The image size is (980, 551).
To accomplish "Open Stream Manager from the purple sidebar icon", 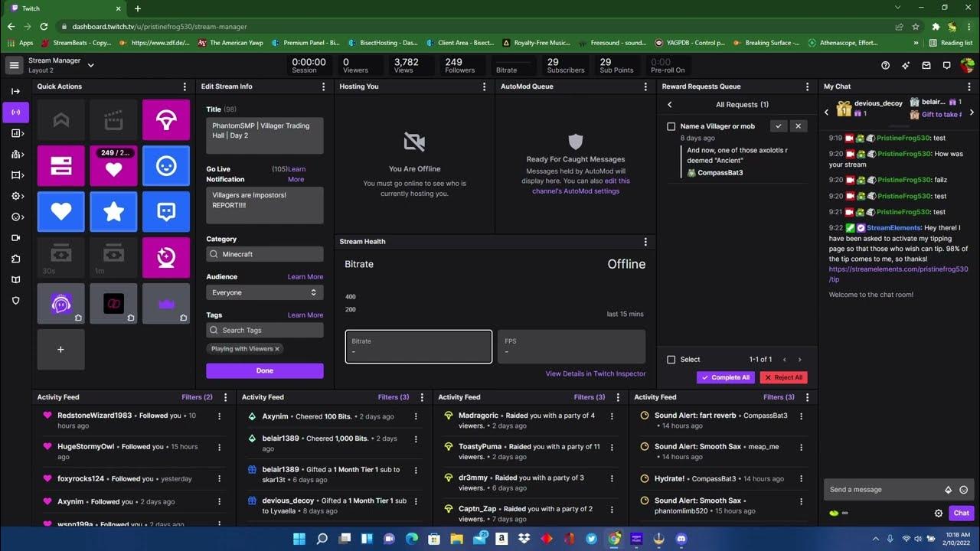I will click(15, 112).
